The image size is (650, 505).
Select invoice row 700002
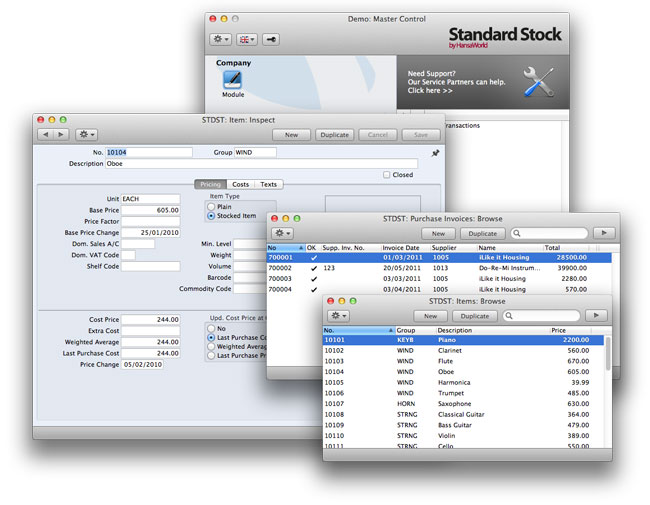coord(439,268)
